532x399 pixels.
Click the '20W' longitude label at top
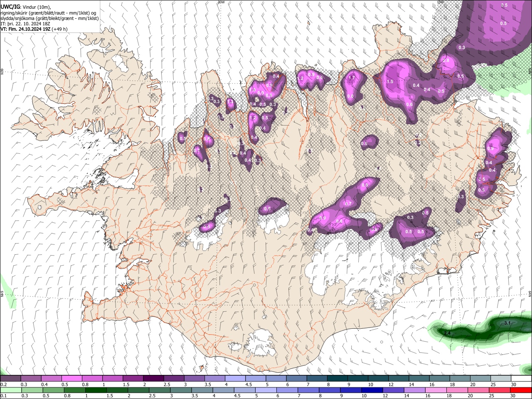[221, 2]
